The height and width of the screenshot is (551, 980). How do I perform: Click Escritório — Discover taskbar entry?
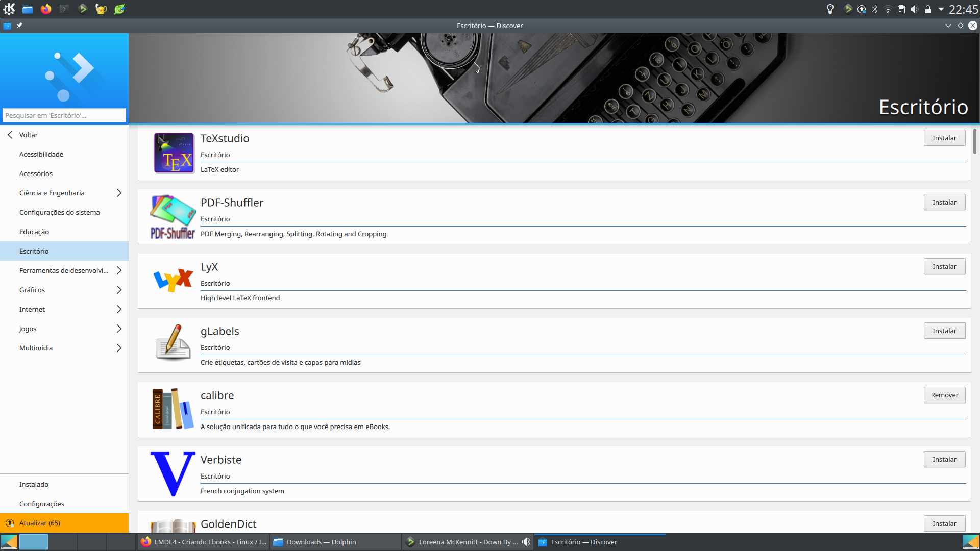[600, 542]
